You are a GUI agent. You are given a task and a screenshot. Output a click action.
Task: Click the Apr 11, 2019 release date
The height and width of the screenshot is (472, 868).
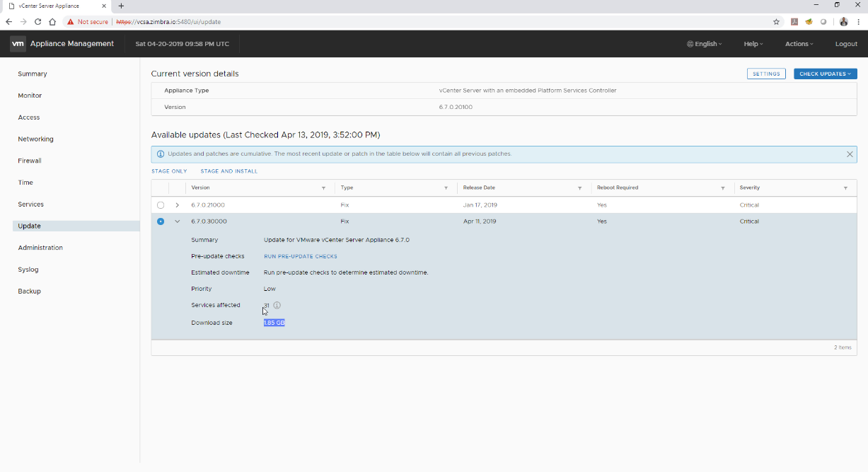point(480,221)
